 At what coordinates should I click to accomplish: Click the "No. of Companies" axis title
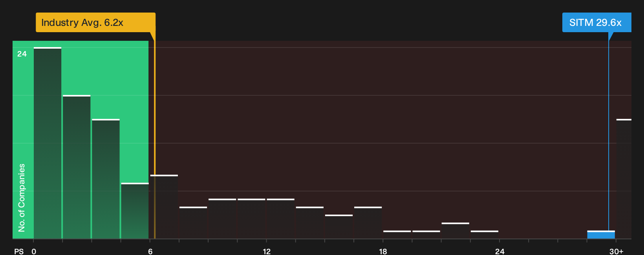(22, 198)
